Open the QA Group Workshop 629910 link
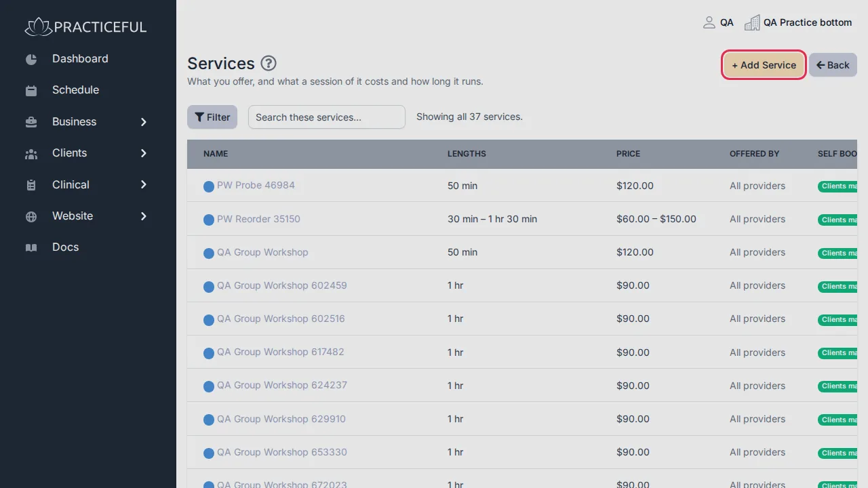The height and width of the screenshot is (488, 868). pos(281,419)
